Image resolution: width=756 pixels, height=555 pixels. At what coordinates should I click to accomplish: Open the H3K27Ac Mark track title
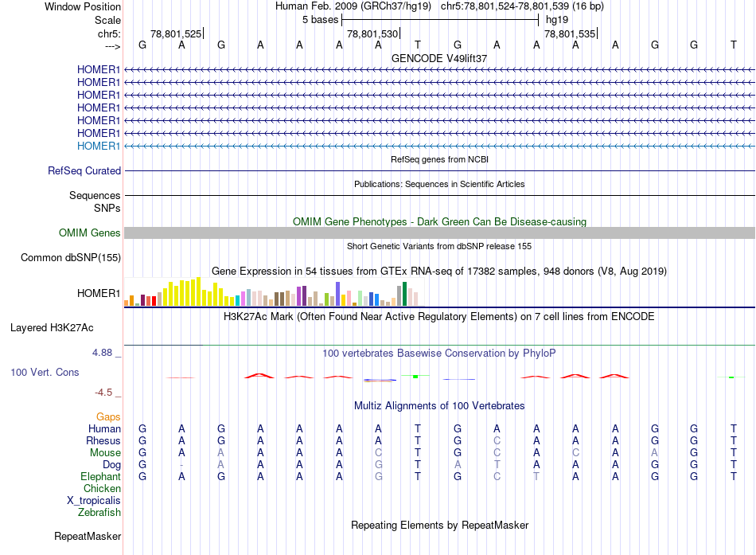click(439, 317)
